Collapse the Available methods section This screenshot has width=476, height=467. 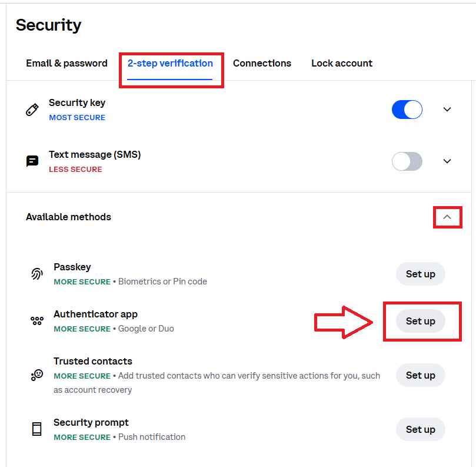pos(447,217)
